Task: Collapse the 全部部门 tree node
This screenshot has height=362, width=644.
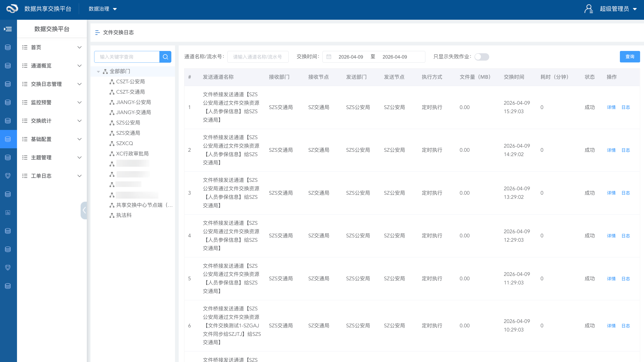Action: click(x=98, y=71)
